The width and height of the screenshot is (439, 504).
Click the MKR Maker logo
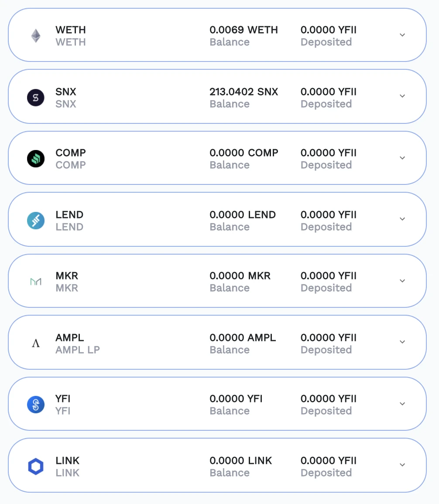36,282
